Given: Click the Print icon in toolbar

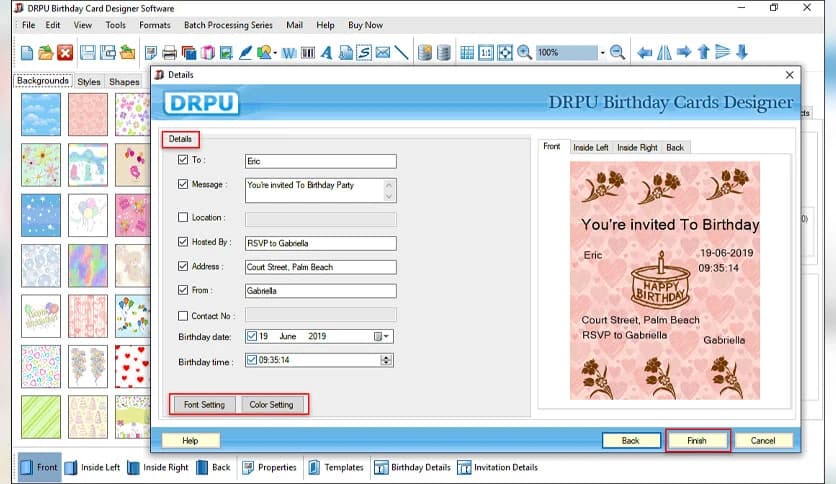Looking at the screenshot, I should click(170, 52).
